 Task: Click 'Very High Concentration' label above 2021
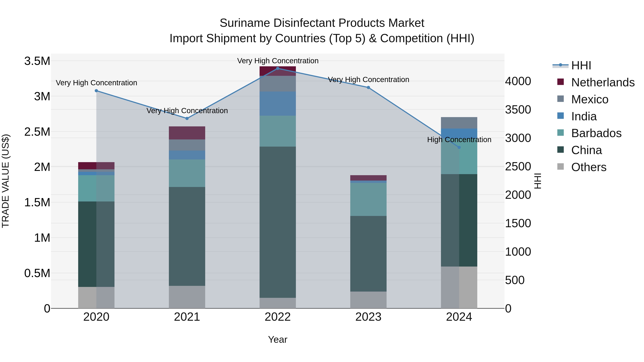point(187,111)
